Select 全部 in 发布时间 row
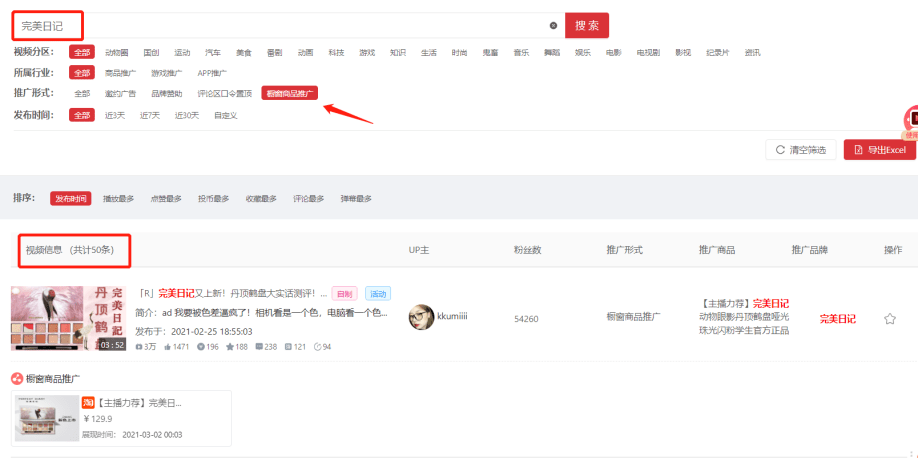This screenshot has width=918, height=458. pos(81,115)
